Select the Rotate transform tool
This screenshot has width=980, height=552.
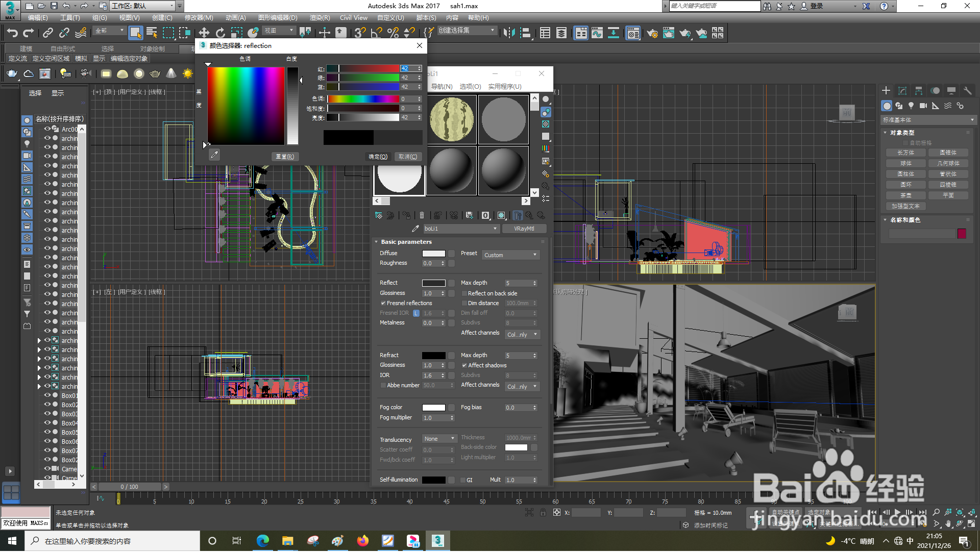(x=220, y=33)
